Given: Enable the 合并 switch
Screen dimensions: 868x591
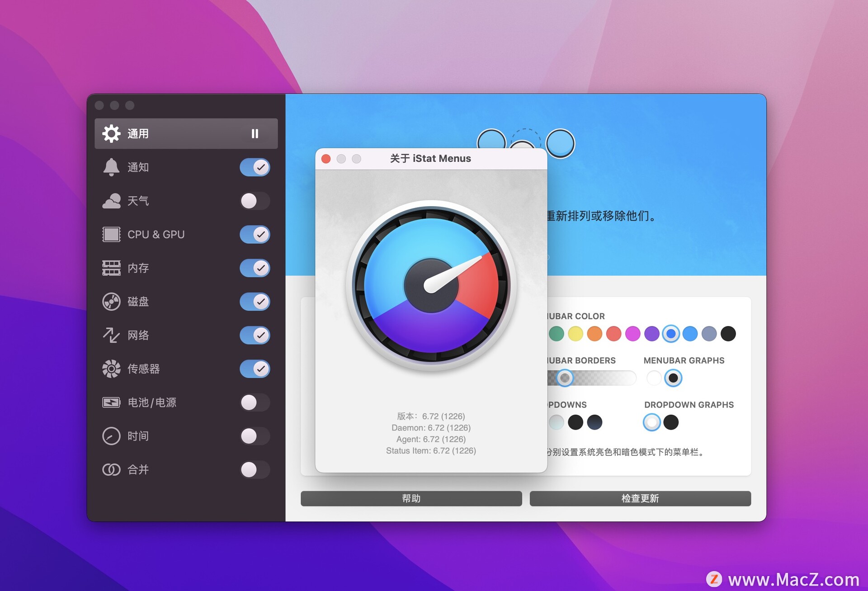Looking at the screenshot, I should [x=255, y=470].
